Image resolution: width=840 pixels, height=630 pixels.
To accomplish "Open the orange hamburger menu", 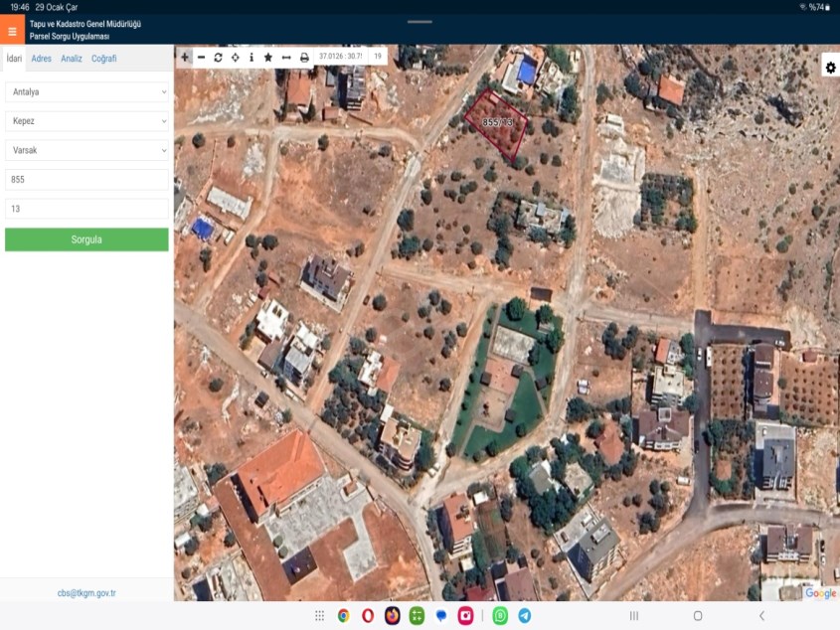I will [x=12, y=31].
